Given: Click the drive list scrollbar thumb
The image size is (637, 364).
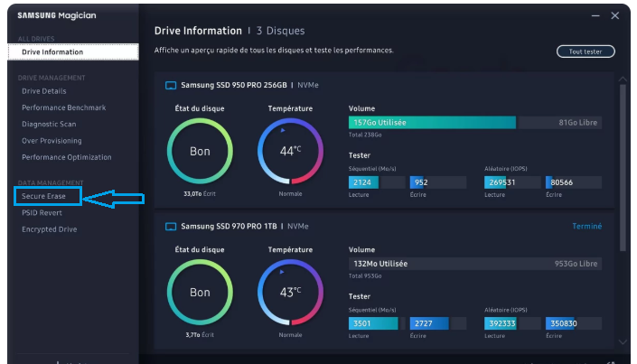Looking at the screenshot, I should [x=623, y=168].
